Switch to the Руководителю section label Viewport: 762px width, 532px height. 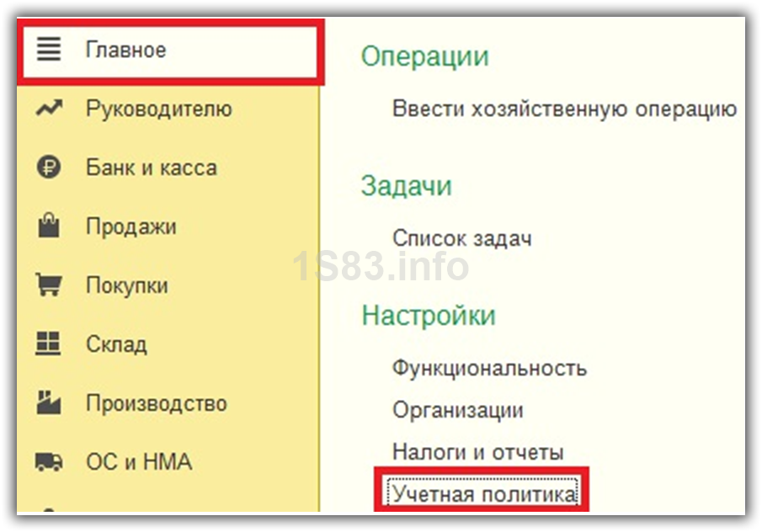click(158, 109)
